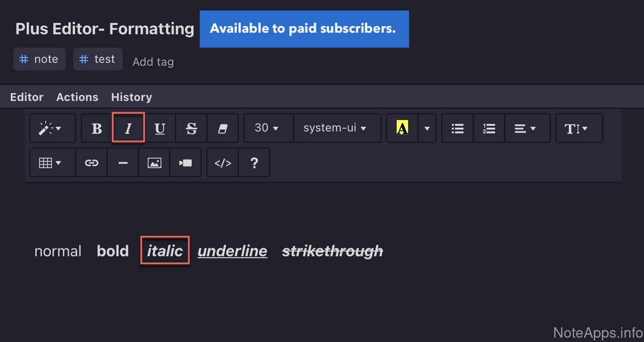Insert a video using camera icon
644x342 pixels.
coord(185,163)
